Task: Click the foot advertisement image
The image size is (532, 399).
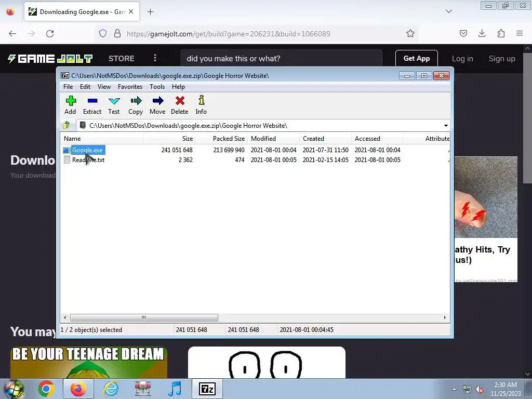Action: [x=486, y=197]
